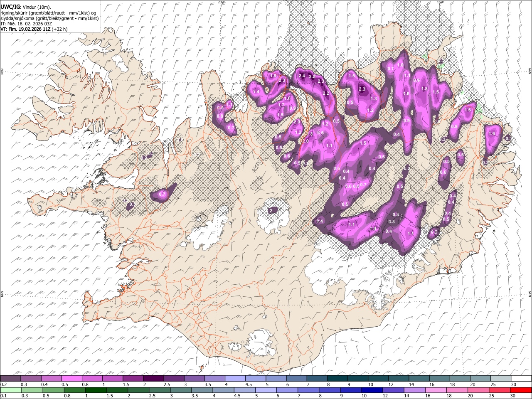Click the upper-row legend swatch starting at 3
Image resolution: width=532 pixels, height=399 pixels.
point(194,379)
